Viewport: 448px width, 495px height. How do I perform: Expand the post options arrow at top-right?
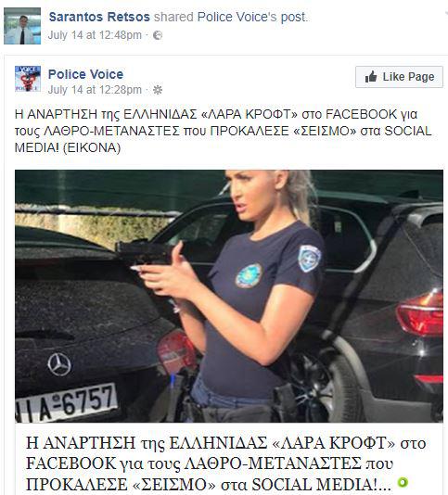pos(446,13)
